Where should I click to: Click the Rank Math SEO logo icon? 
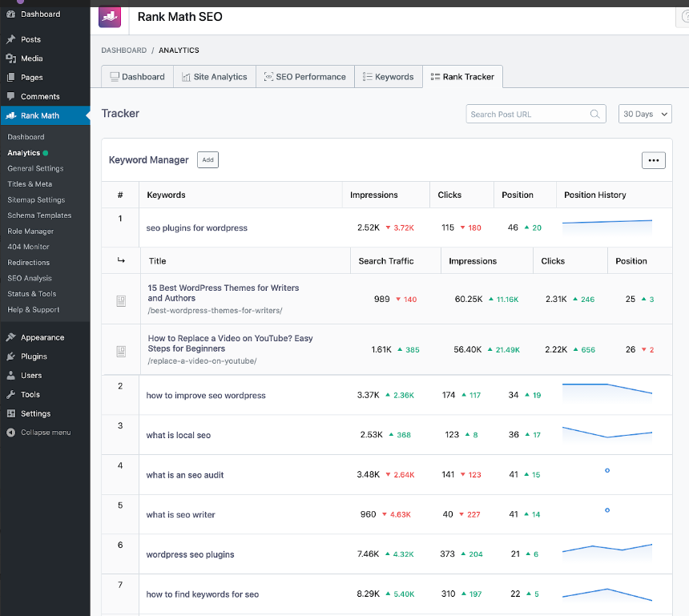[110, 17]
